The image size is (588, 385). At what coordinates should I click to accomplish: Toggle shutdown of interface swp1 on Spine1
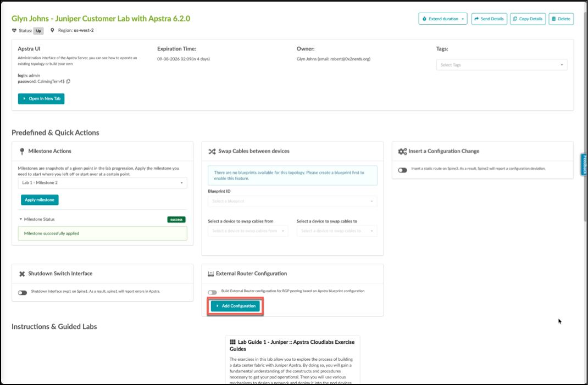point(23,293)
